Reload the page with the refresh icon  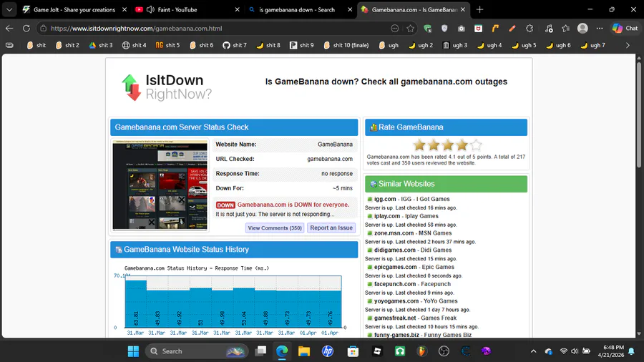26,29
